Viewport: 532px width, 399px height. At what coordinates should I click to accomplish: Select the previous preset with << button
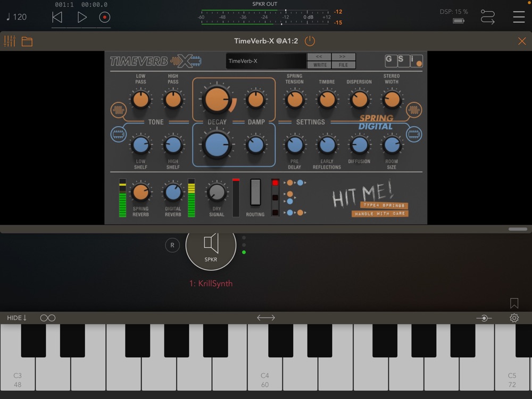click(319, 57)
